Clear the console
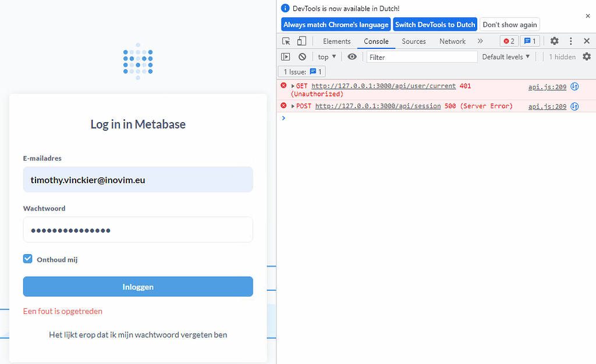This screenshot has height=364, width=596. pyautogui.click(x=302, y=57)
